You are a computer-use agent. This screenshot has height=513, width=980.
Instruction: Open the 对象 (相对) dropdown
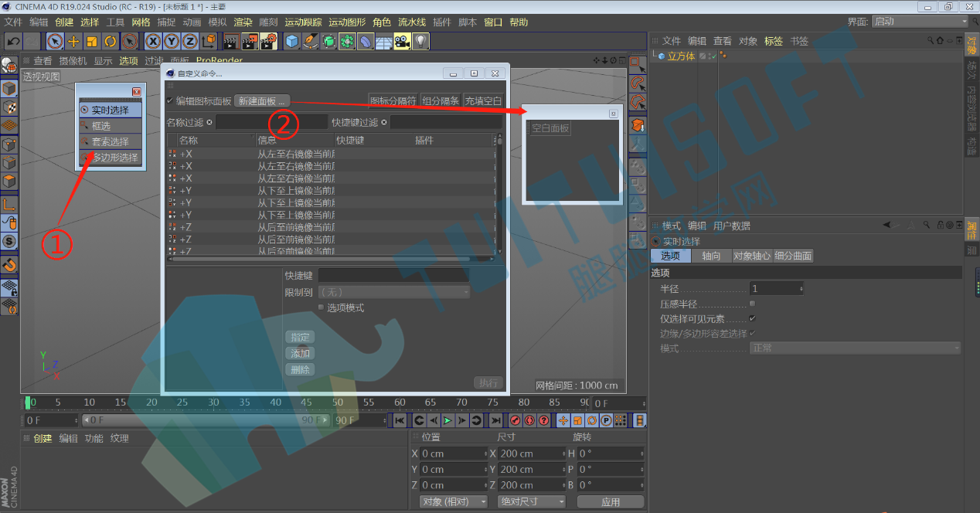click(454, 501)
